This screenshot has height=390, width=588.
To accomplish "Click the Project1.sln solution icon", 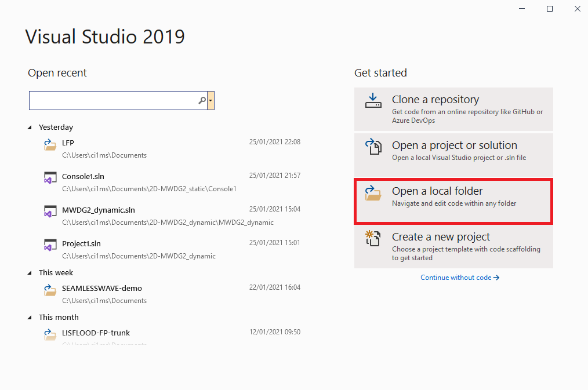I will point(50,245).
